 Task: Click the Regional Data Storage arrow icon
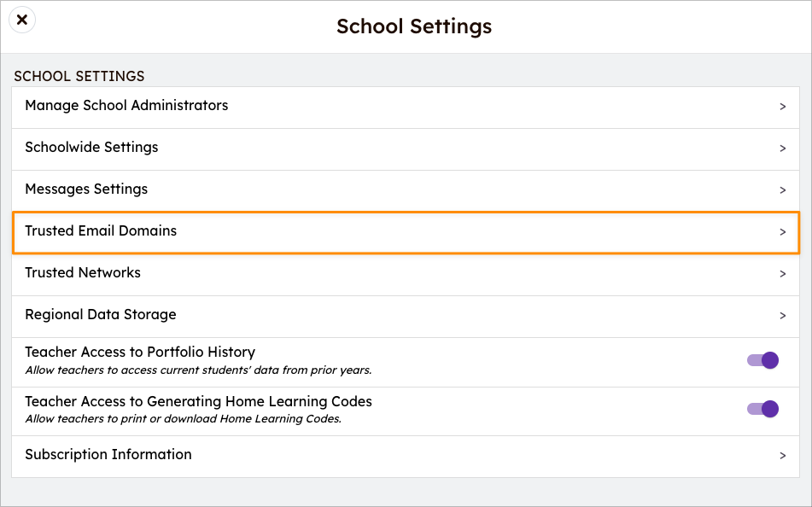[x=782, y=315]
